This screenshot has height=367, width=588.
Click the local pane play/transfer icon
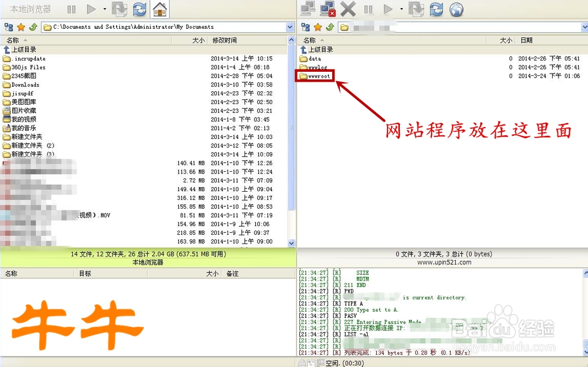pyautogui.click(x=91, y=9)
